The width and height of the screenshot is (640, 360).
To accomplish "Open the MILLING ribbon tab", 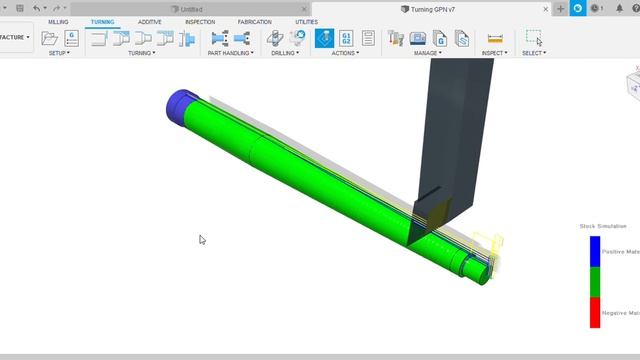I will 58,22.
